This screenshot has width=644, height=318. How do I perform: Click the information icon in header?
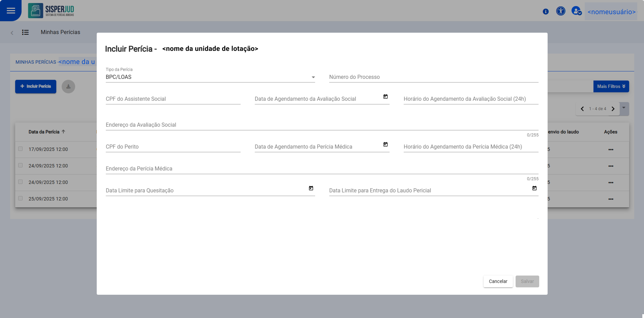point(545,12)
